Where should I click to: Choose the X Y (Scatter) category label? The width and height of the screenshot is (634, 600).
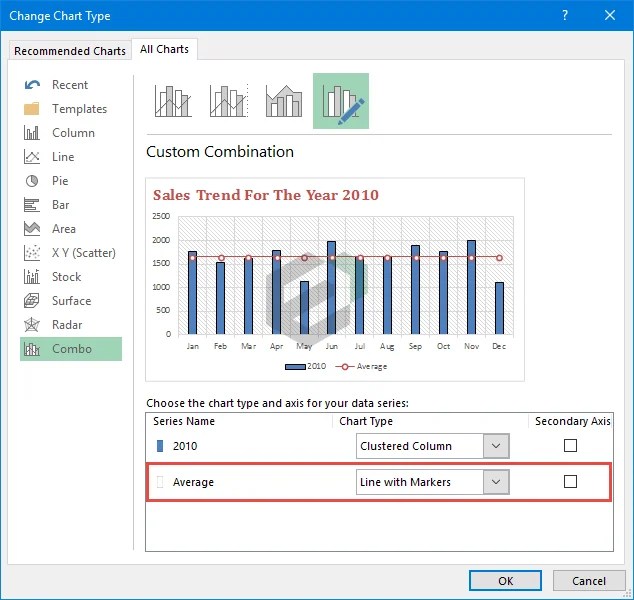[x=84, y=253]
